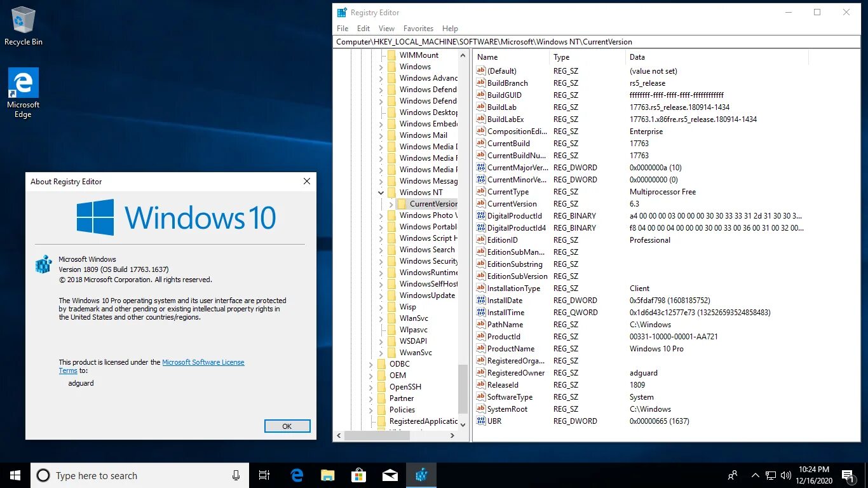This screenshot has width=868, height=488.
Task: Expand the OEM key
Action: tap(371, 376)
